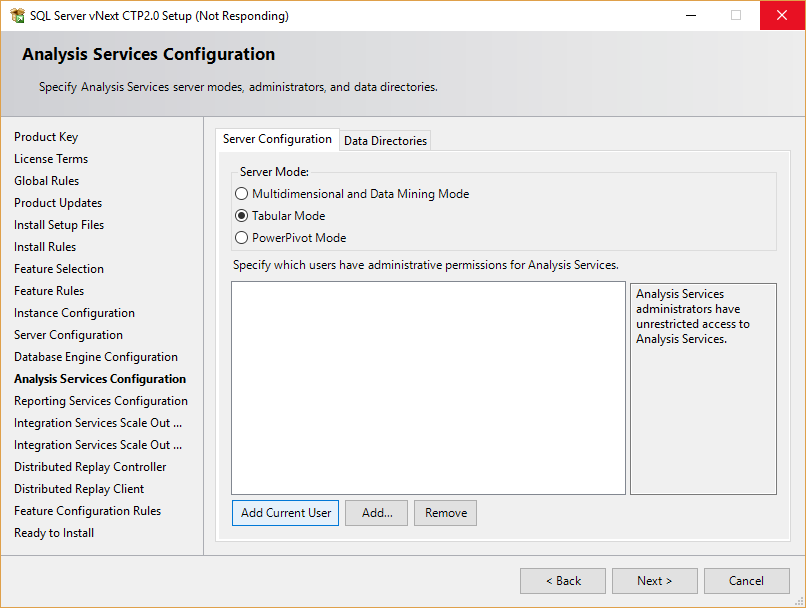Click the Instance Configuration step
Viewport: 806px width, 608px height.
coord(75,313)
